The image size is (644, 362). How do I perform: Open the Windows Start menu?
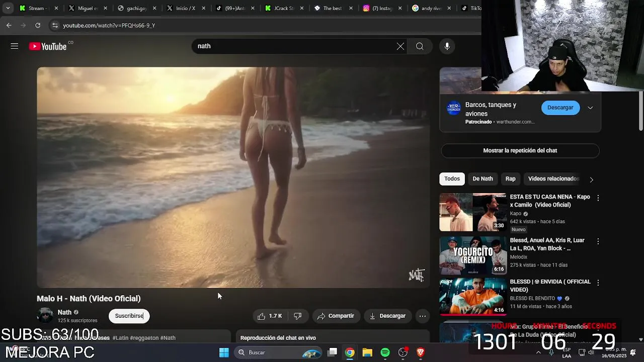(224, 352)
